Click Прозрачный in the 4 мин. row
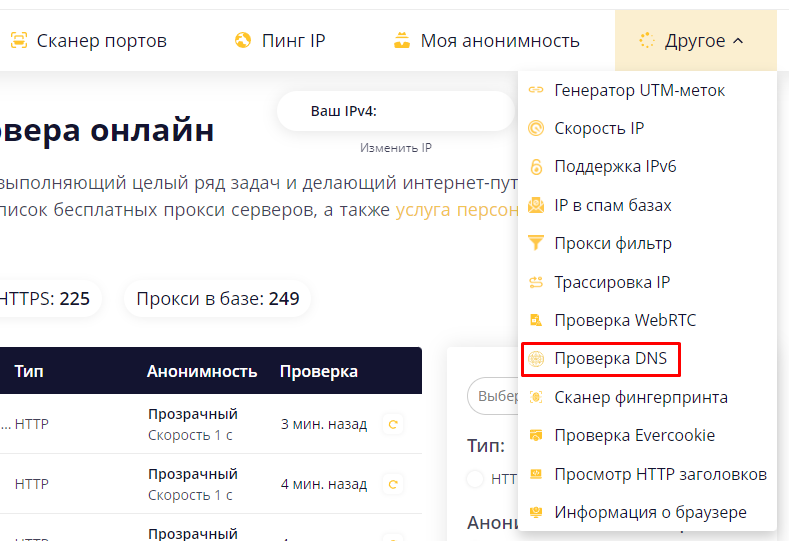This screenshot has height=541, width=789. [x=193, y=474]
